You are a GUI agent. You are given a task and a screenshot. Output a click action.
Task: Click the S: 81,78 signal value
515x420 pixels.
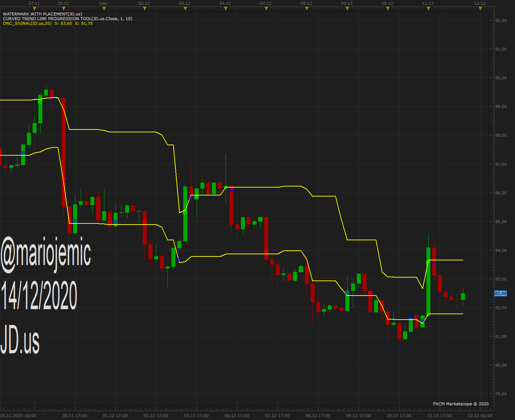pyautogui.click(x=84, y=23)
